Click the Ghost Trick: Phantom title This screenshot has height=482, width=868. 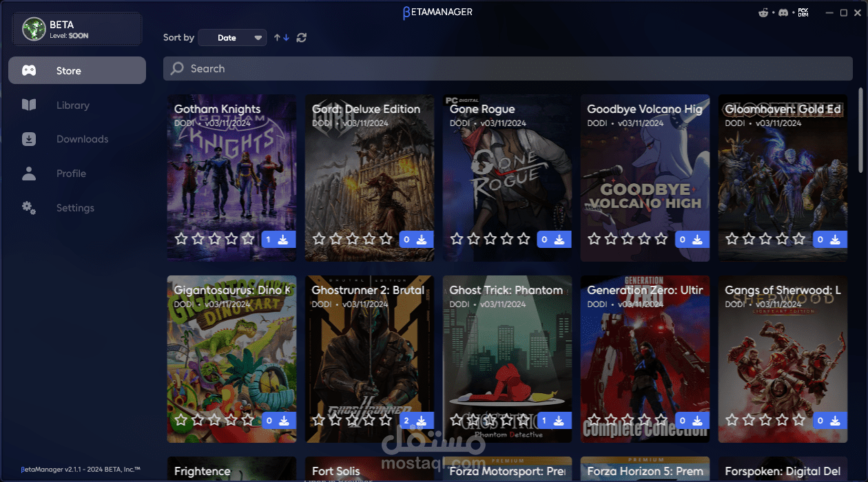pos(506,291)
